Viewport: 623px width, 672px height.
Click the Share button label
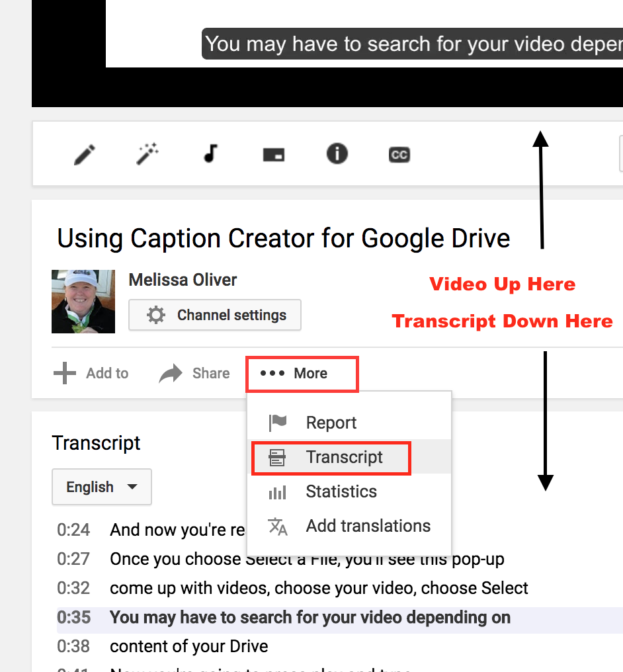pyautogui.click(x=211, y=373)
